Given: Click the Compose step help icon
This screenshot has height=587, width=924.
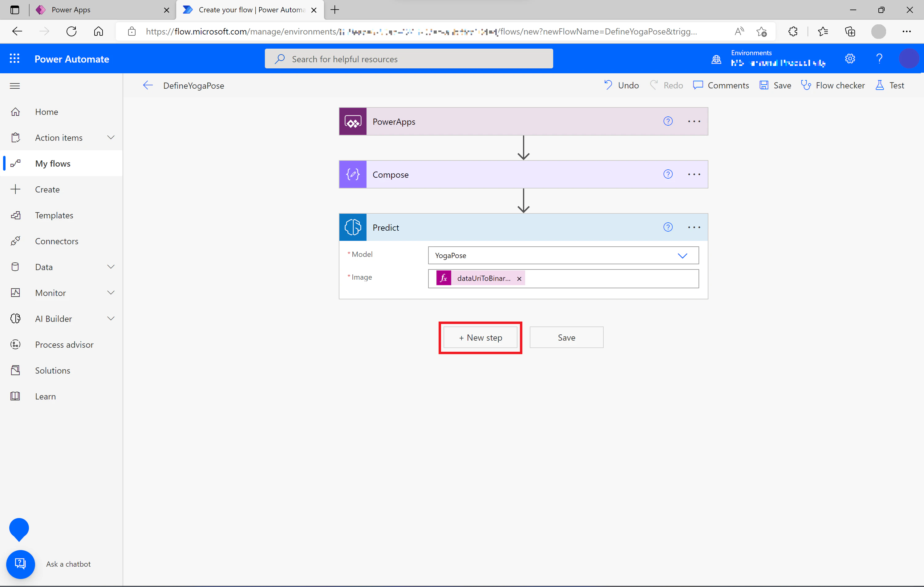Looking at the screenshot, I should [x=668, y=174].
